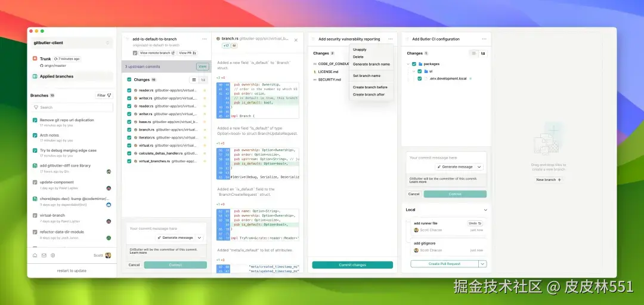
Task: Click branch icon beside Try to debug merging edge case
Action: [35, 150]
